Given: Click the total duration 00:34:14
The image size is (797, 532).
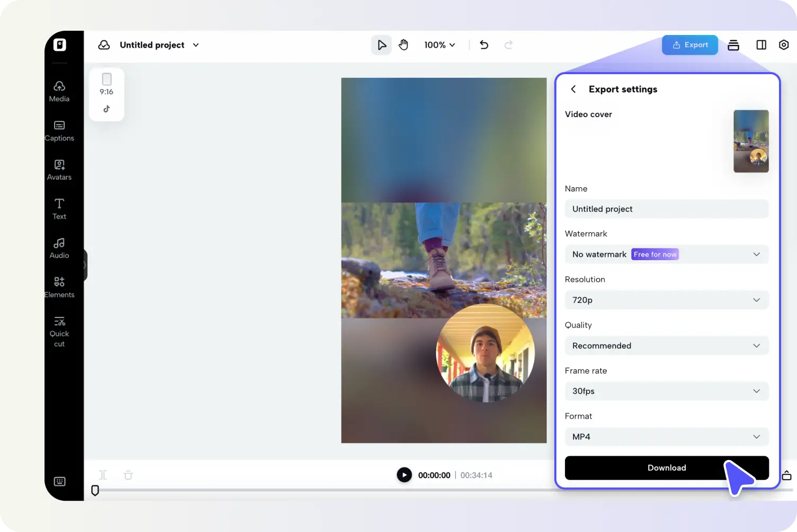Looking at the screenshot, I should coord(476,475).
